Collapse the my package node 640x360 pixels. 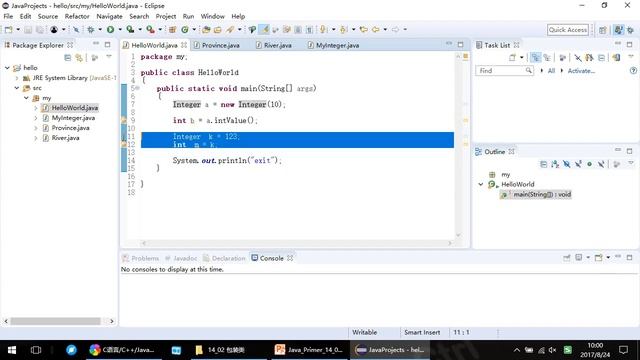pyautogui.click(x=26, y=98)
